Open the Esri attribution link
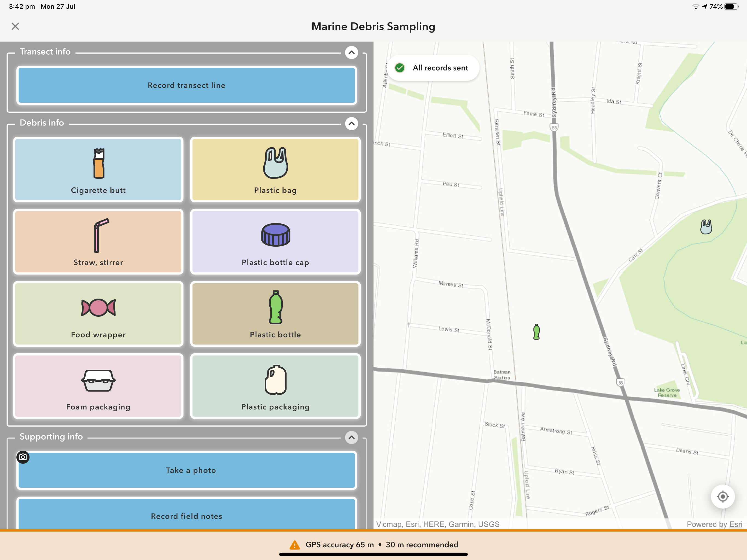 [736, 524]
